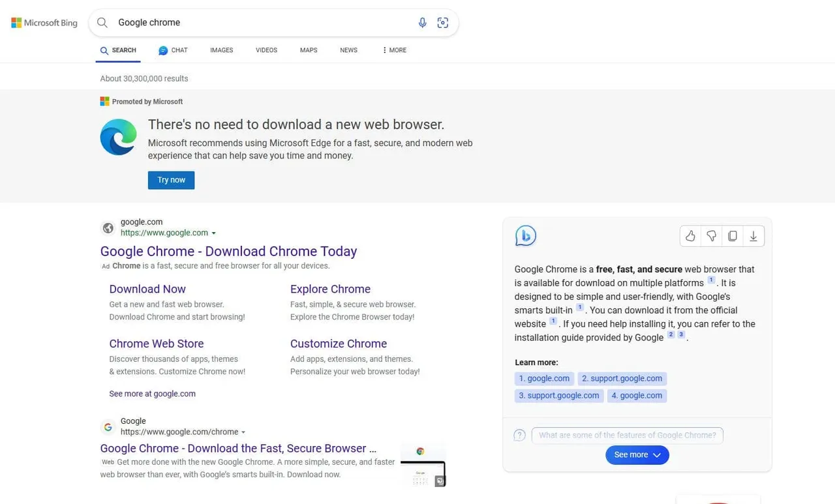Expand the google.com/chrome result dropdown
835x504 pixels.
click(x=243, y=432)
